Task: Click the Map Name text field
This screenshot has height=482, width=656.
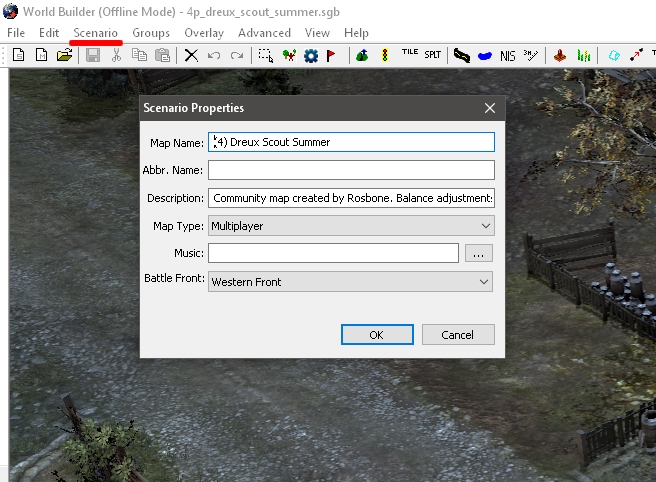Action: tap(351, 142)
